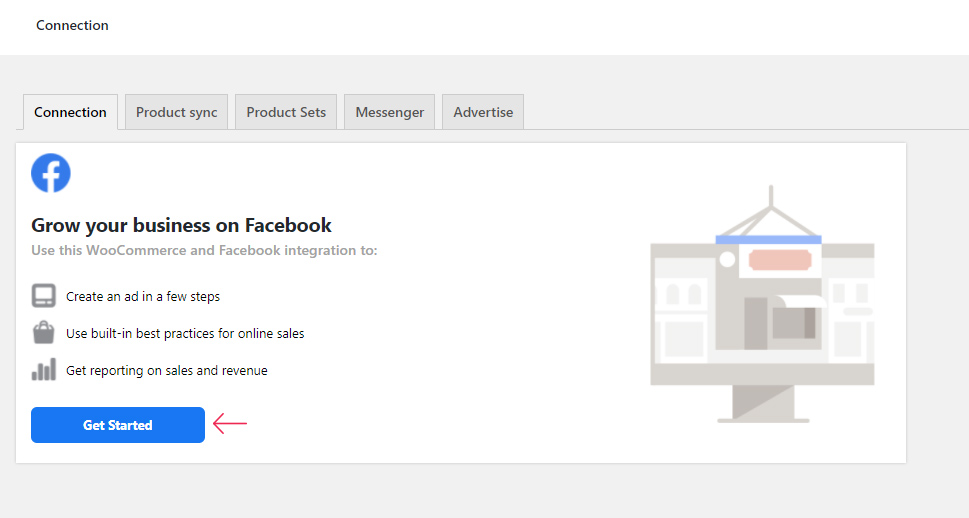Click the shopping bag icon
This screenshot has width=969, height=518.
43,333
